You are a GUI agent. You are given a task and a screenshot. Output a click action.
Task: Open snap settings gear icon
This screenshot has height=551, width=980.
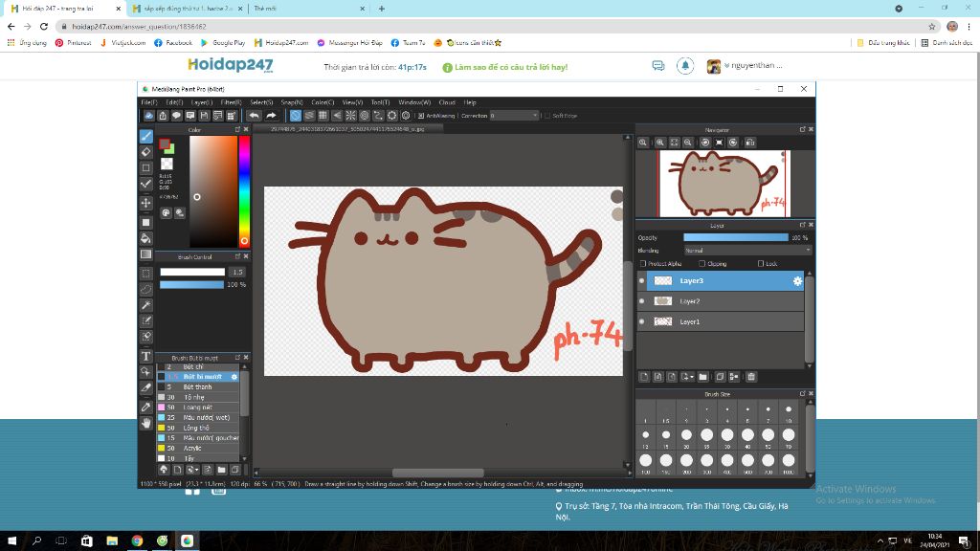pos(406,116)
